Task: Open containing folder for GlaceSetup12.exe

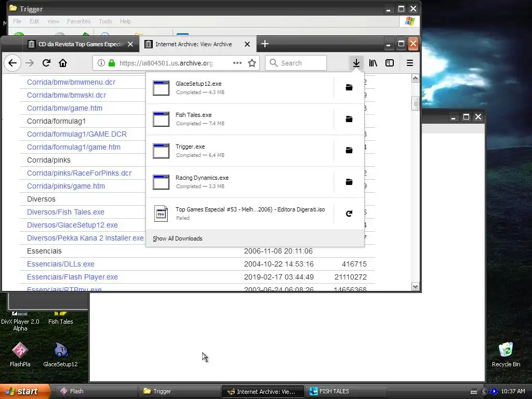Action: [349, 87]
